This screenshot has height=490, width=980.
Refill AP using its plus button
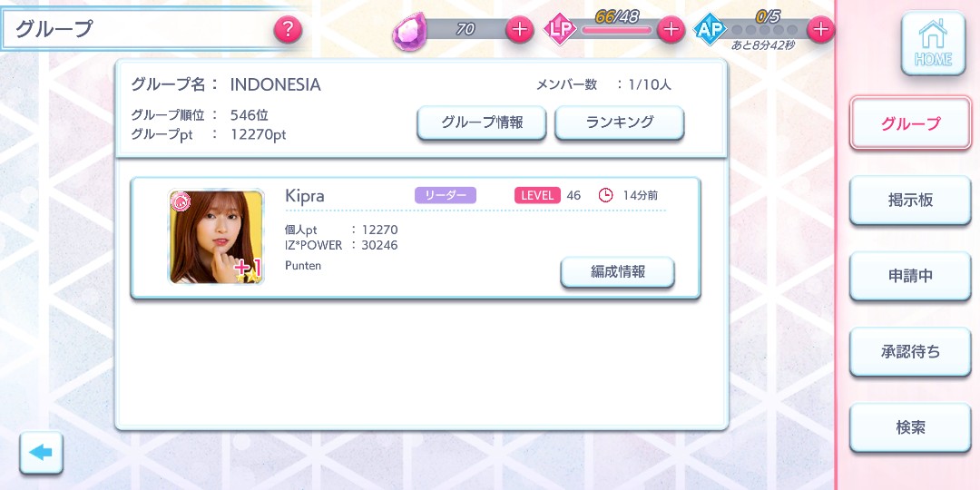click(820, 29)
